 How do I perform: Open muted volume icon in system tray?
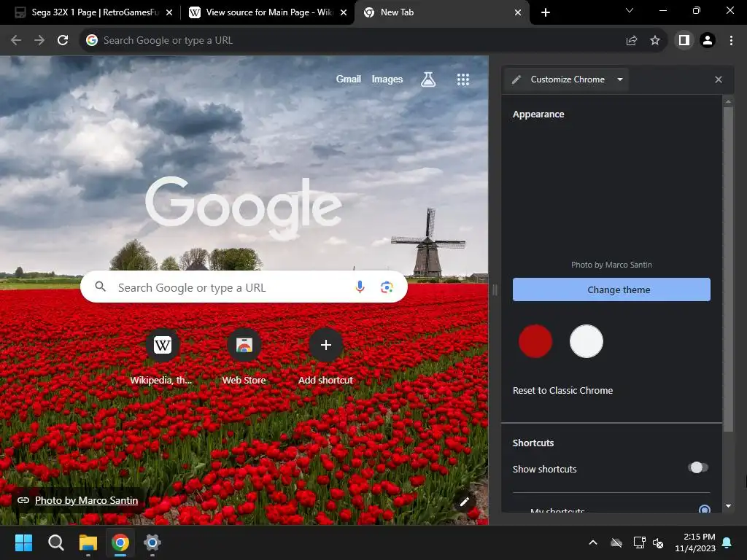[658, 542]
